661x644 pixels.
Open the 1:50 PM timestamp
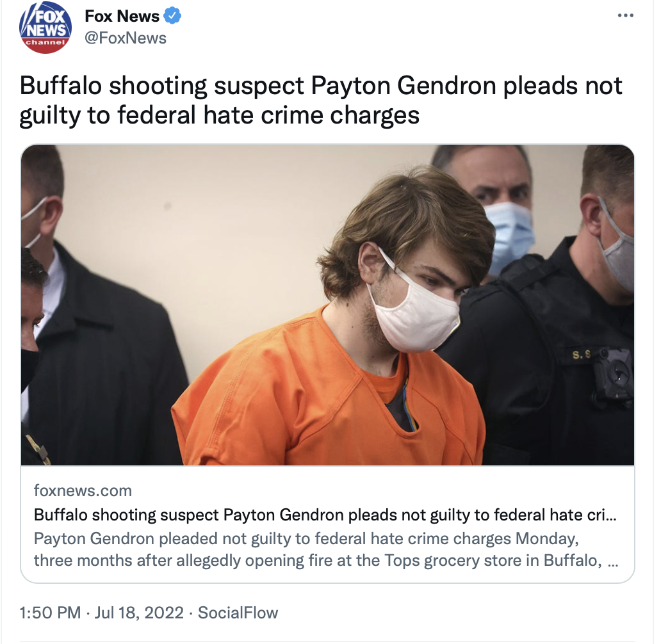click(50, 613)
